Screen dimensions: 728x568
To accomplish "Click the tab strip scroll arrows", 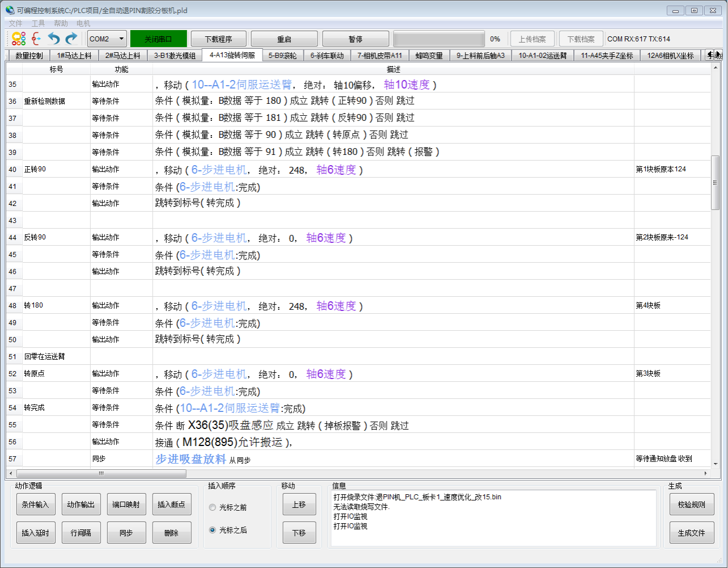I will coord(713,55).
